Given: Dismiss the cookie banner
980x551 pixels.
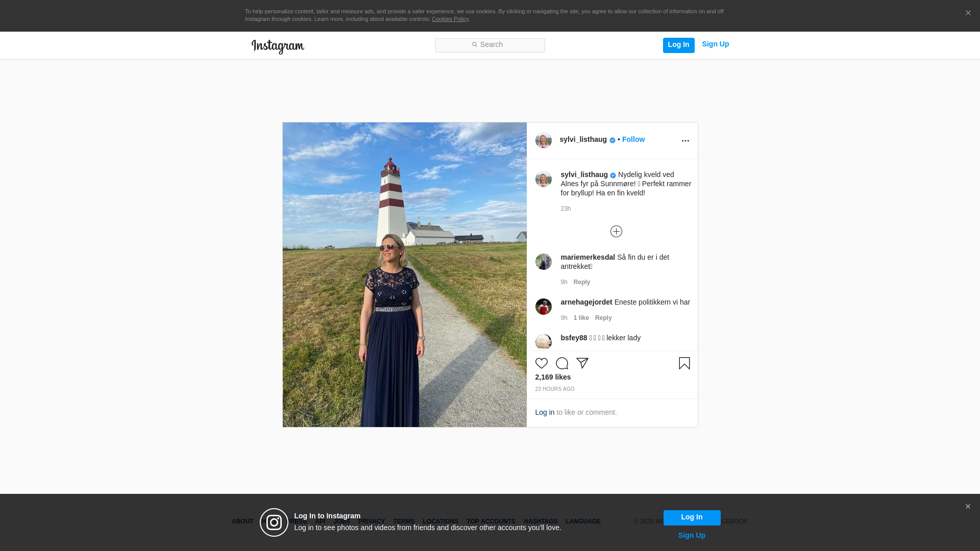Looking at the screenshot, I should coord(968,13).
